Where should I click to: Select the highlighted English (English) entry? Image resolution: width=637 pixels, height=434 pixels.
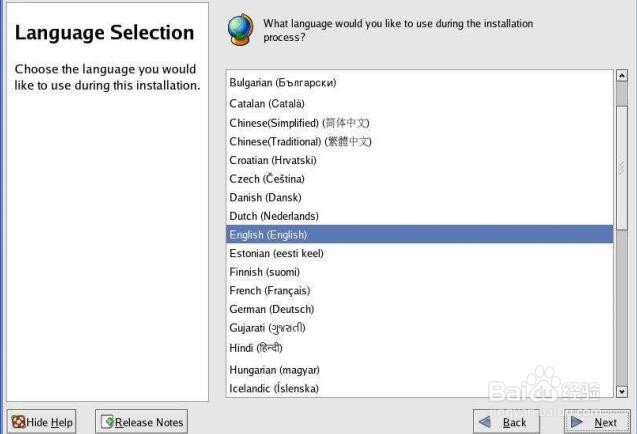pyautogui.click(x=419, y=234)
